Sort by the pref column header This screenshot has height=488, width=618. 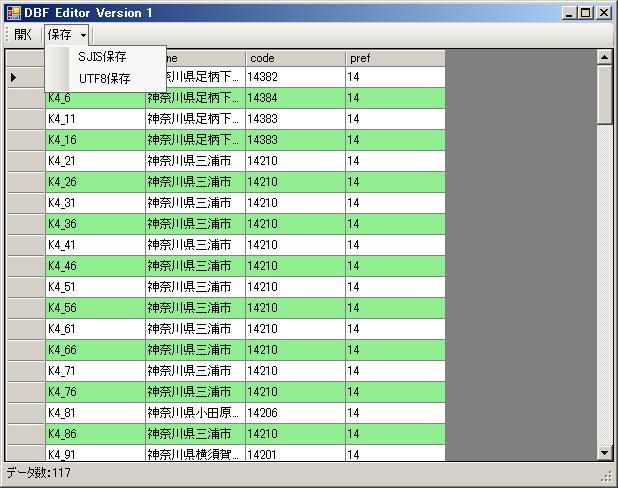(x=395, y=58)
